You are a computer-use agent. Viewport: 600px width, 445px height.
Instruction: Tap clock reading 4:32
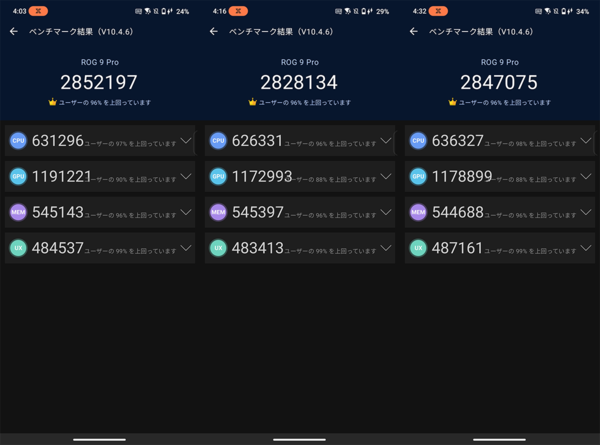(419, 11)
